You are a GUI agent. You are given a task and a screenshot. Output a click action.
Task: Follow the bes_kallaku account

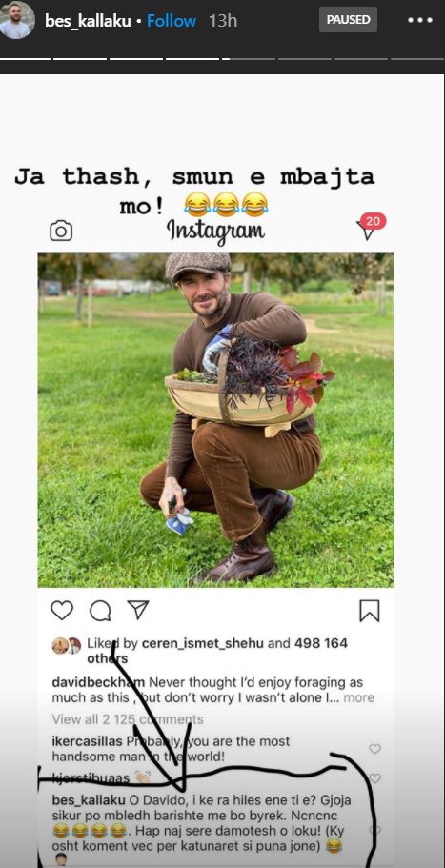point(171,21)
